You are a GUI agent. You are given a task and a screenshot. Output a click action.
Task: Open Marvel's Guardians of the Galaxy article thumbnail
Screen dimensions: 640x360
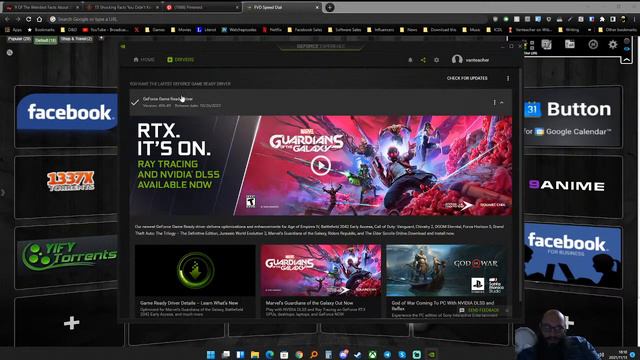[321, 270]
